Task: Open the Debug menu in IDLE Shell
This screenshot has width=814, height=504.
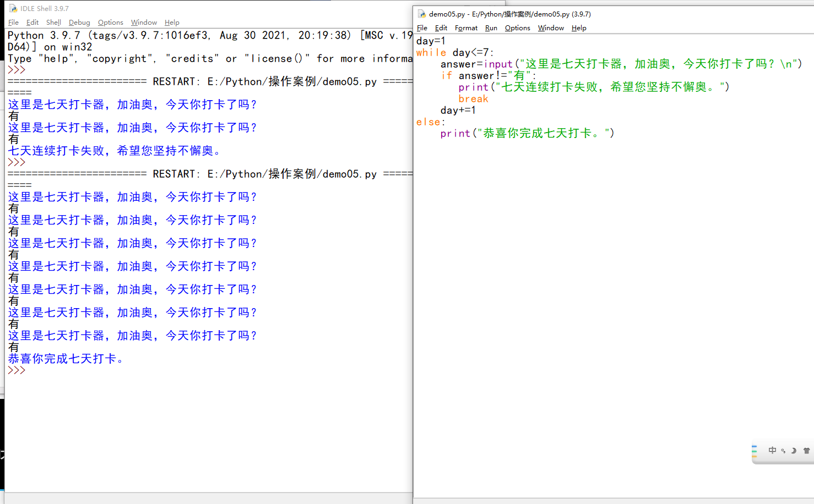Action: click(x=79, y=23)
